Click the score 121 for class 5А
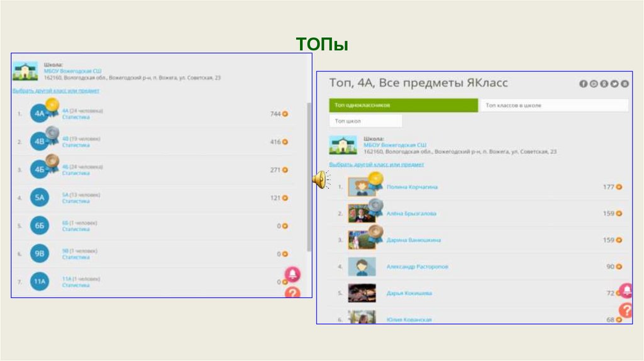This screenshot has height=361, width=644. coord(275,197)
